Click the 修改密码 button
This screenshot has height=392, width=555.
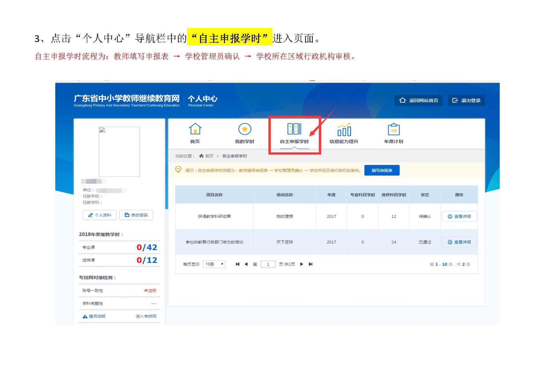(136, 215)
